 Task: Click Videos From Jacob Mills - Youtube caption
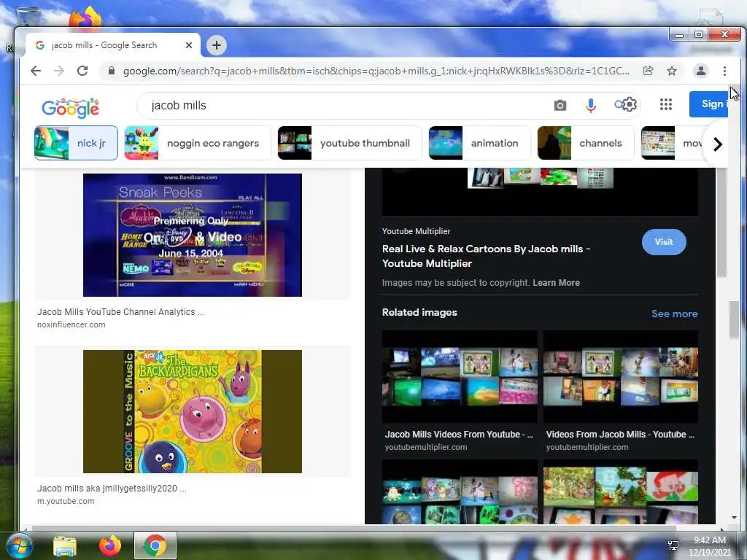[620, 435]
